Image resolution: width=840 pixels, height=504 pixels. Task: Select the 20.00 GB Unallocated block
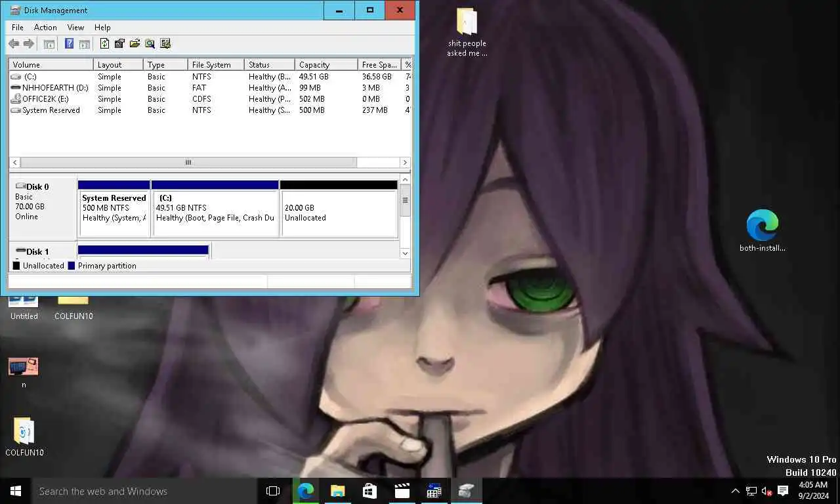coord(339,209)
